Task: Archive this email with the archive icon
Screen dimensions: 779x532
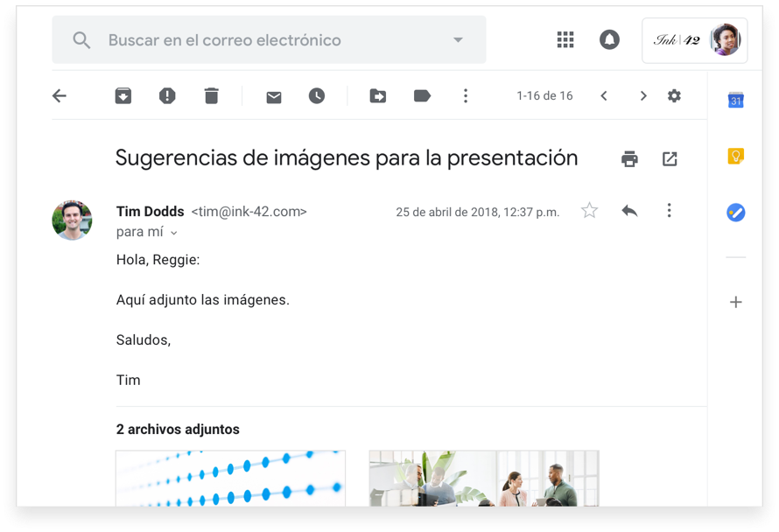Action: coord(123,96)
